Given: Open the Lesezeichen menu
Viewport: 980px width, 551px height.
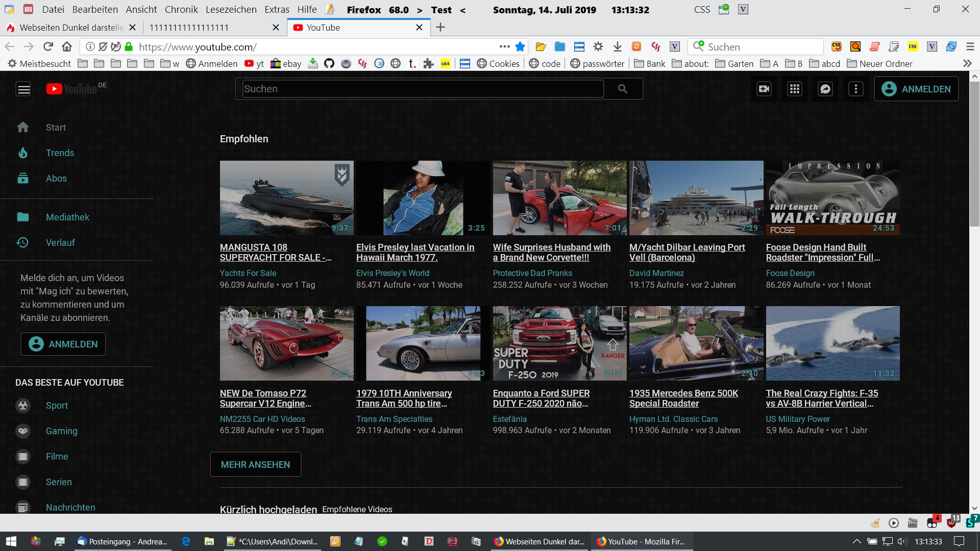Looking at the screenshot, I should [x=231, y=10].
